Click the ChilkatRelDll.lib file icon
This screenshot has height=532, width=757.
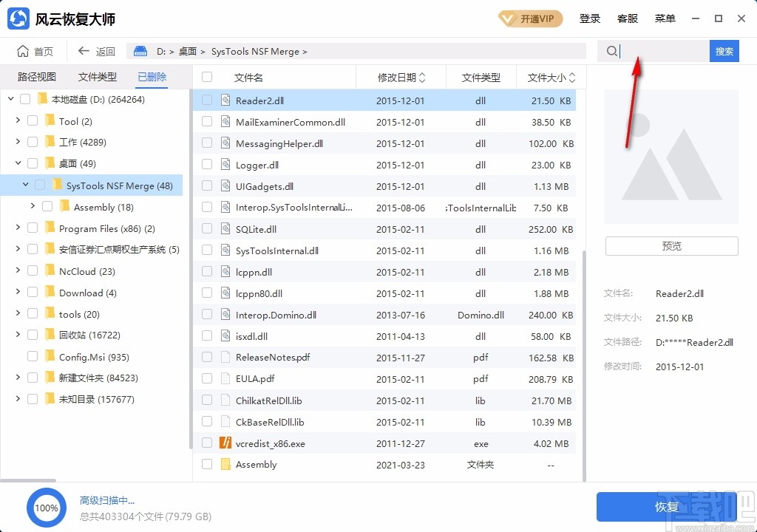[x=225, y=400]
